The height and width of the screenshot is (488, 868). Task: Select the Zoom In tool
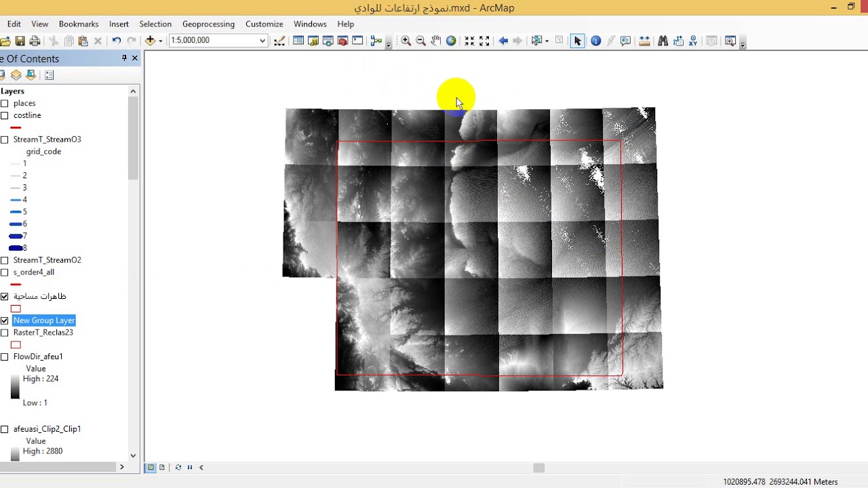[406, 41]
